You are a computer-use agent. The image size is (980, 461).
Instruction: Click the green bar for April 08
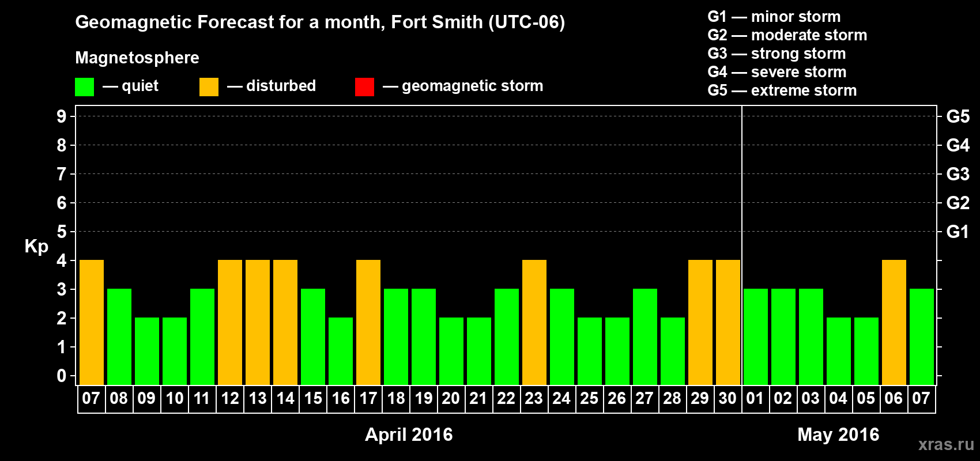119,337
